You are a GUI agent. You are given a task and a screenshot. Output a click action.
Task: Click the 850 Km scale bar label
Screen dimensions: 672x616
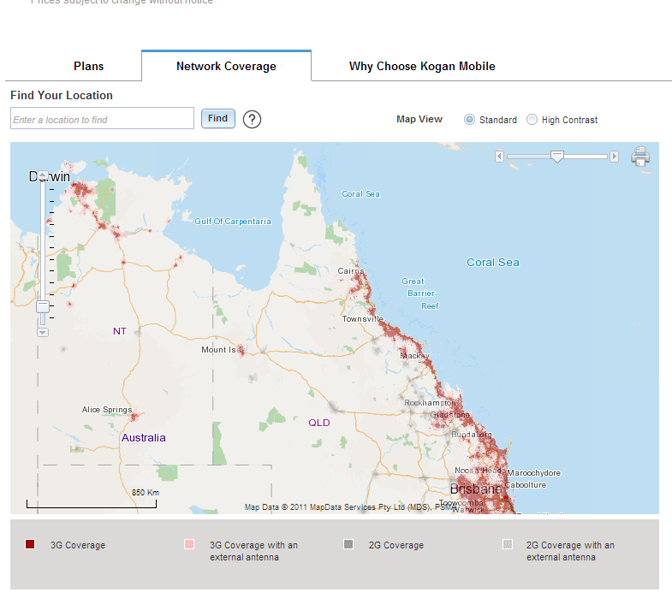146,493
